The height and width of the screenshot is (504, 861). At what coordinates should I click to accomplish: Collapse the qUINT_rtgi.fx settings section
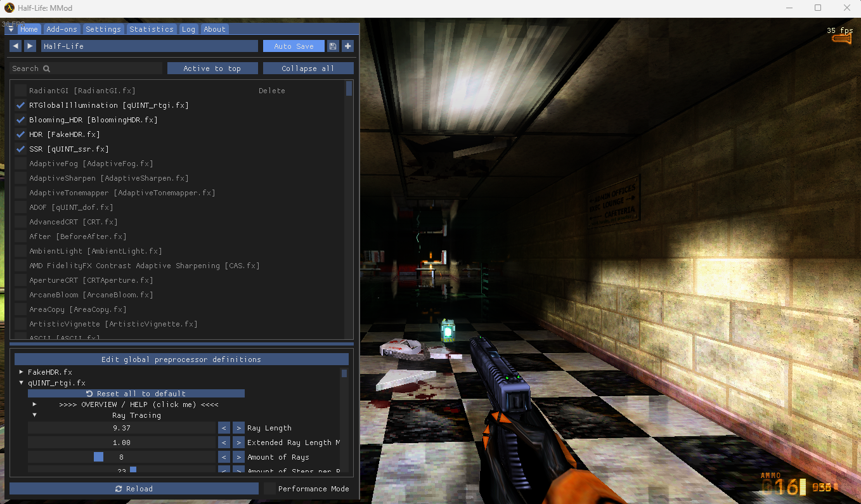tap(21, 383)
